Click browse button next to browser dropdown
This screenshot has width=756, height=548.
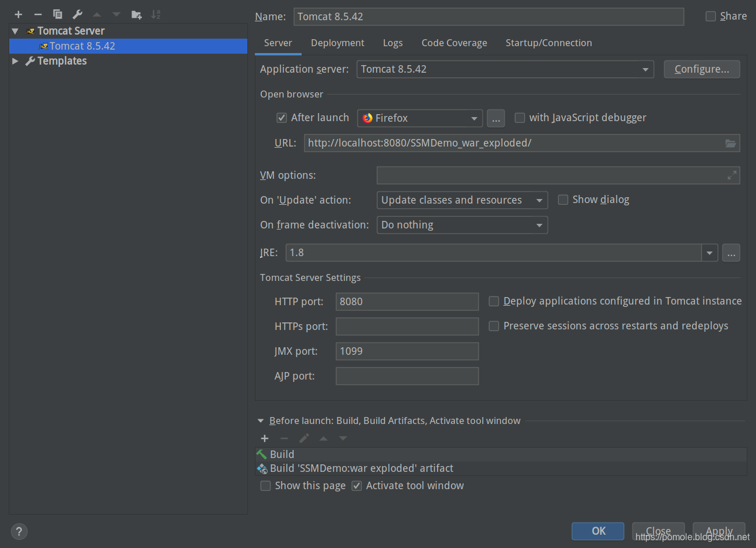[496, 118]
